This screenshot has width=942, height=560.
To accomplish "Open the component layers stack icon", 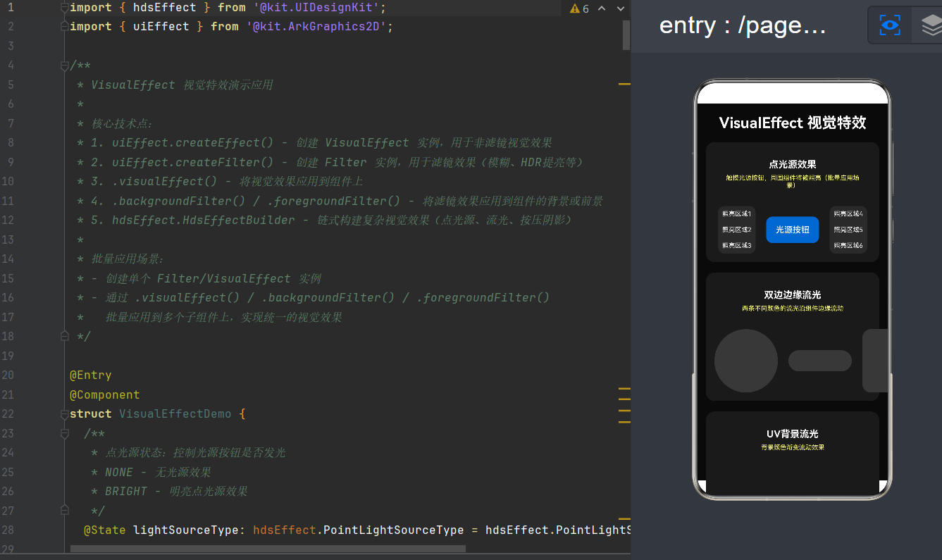I will pyautogui.click(x=931, y=25).
